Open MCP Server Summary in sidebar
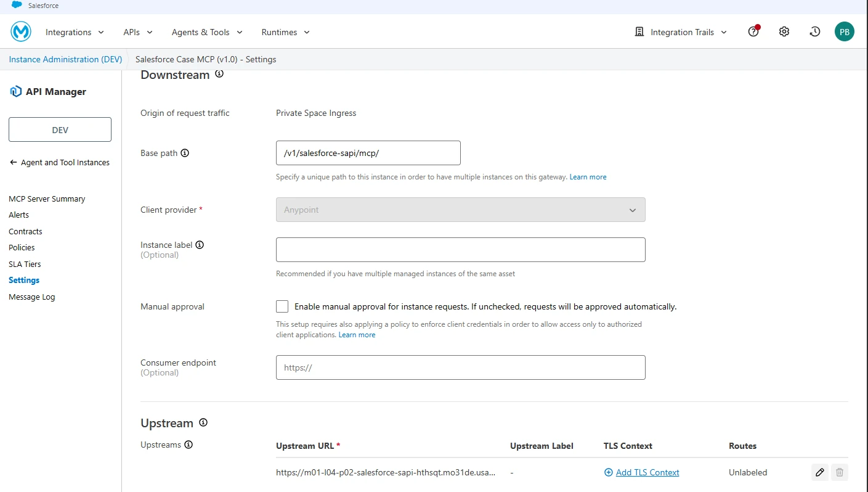 point(47,199)
